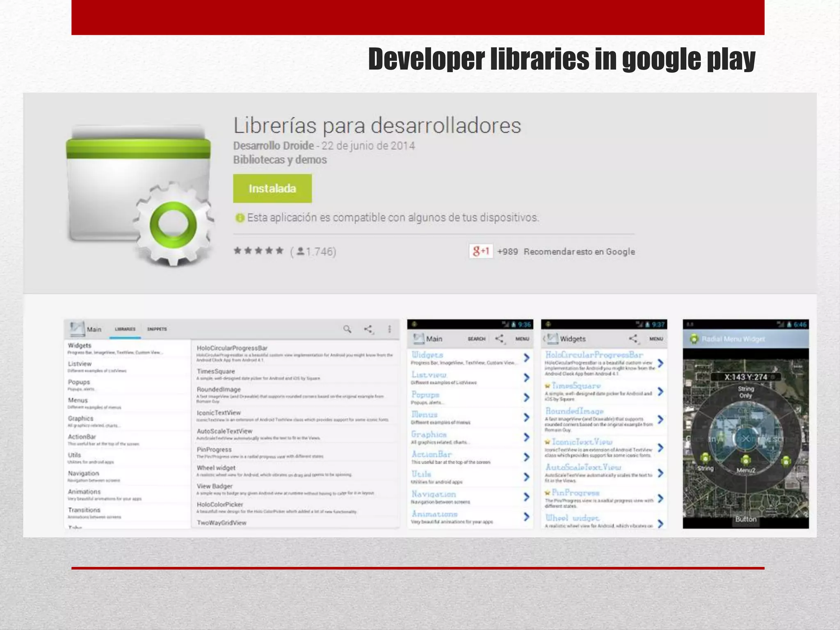840x630 pixels.
Task: Select Menus in the tablet left list
Action: point(127,403)
